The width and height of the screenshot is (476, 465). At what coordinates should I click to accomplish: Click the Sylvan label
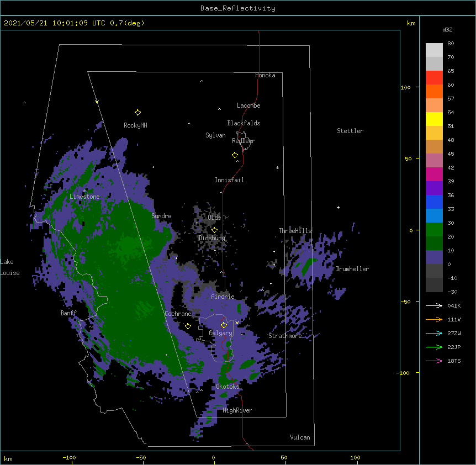pos(215,135)
